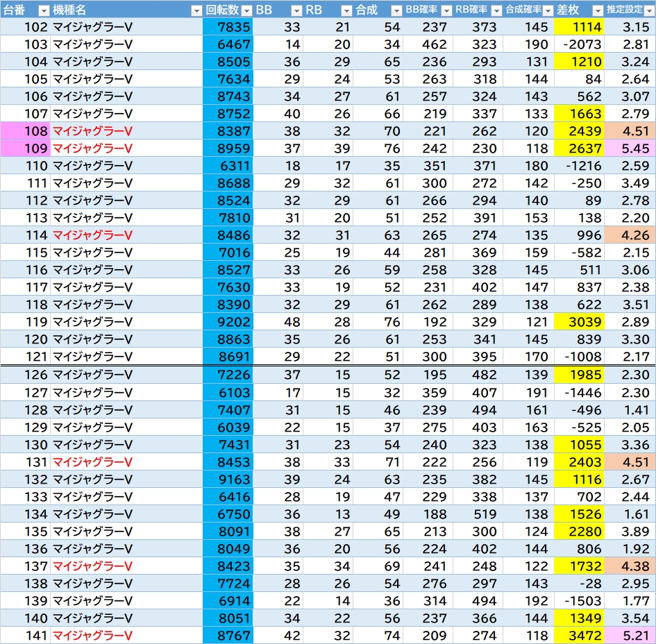Select 差枚 cell -1503 in row 139
This screenshot has width=656, height=644.
coord(579,600)
